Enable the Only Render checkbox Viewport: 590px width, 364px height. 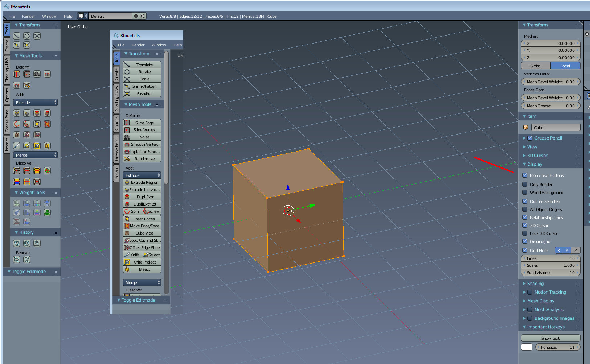pos(525,184)
